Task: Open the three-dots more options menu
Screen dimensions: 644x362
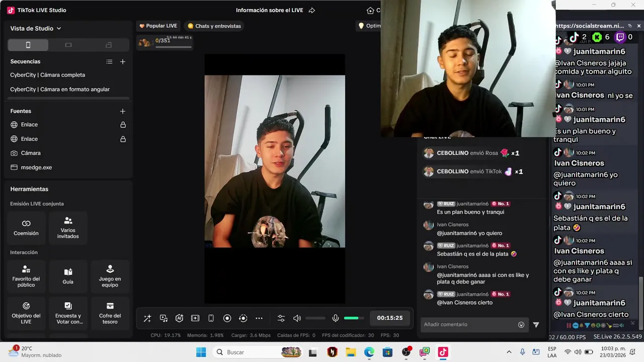Action: click(259, 318)
